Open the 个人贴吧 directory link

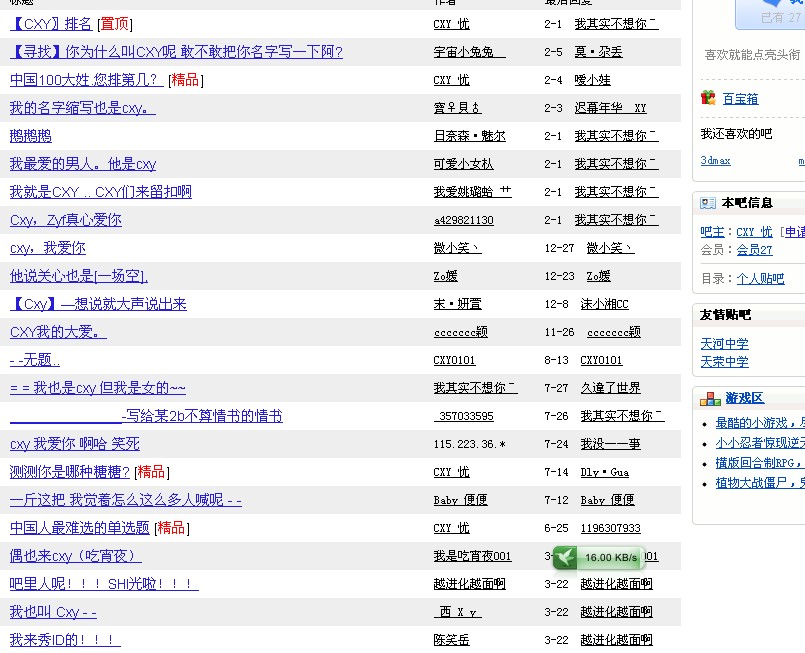click(x=760, y=279)
